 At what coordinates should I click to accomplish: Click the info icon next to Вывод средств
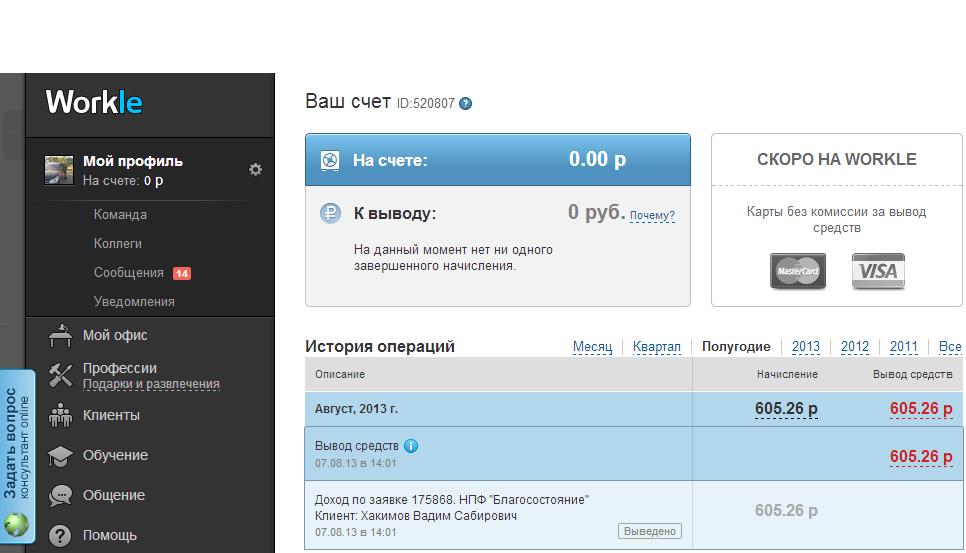[x=411, y=446]
